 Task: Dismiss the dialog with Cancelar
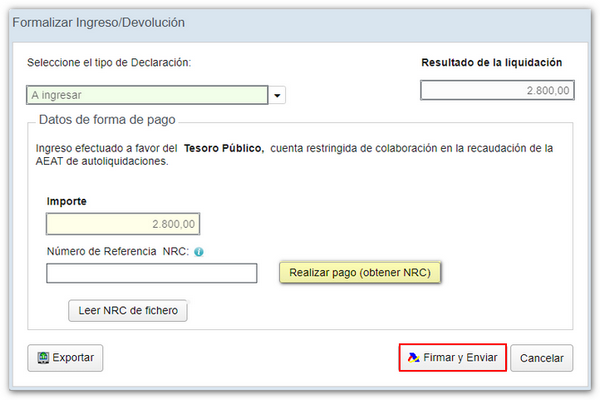541,358
